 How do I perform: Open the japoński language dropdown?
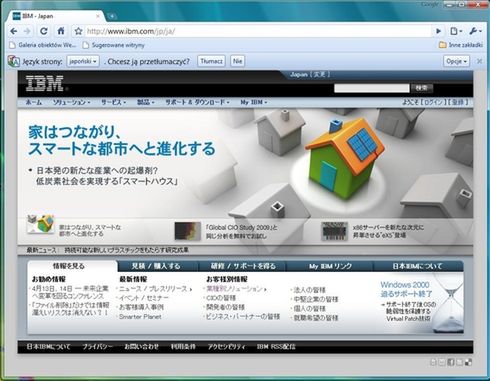tap(83, 61)
